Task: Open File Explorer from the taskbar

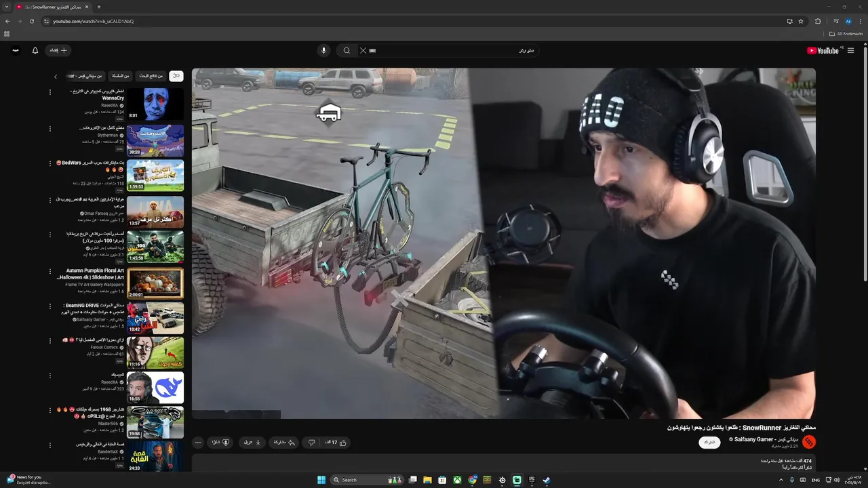Action: [427, 480]
